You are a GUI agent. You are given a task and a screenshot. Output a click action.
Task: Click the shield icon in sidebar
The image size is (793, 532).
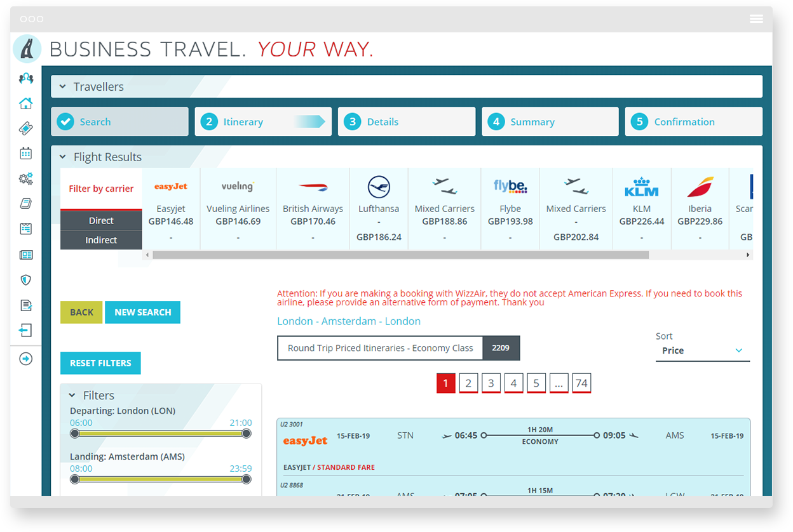coord(25,280)
